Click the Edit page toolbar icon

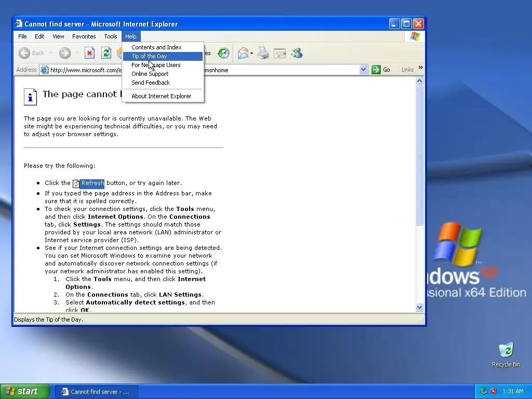click(x=280, y=54)
